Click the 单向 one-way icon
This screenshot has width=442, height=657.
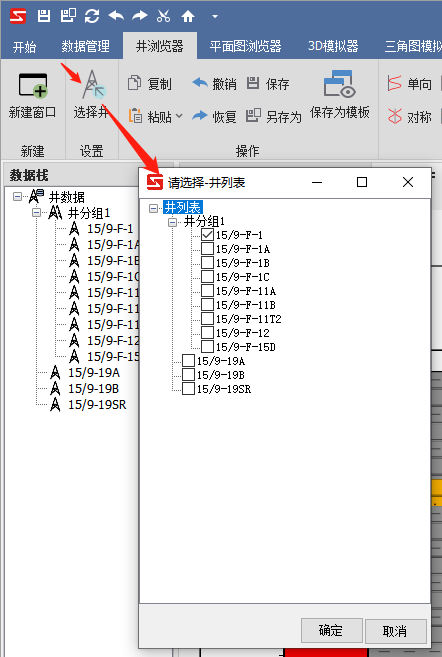[x=394, y=83]
